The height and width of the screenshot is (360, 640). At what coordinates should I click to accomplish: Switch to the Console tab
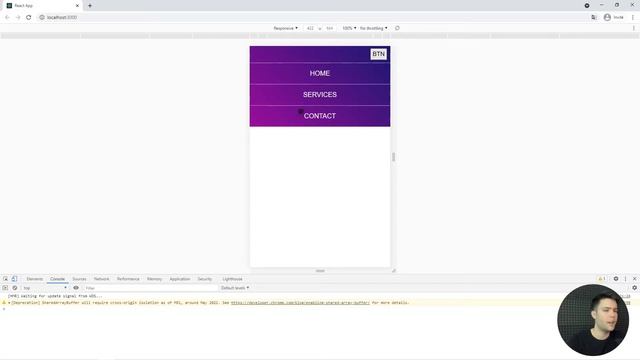[57, 279]
